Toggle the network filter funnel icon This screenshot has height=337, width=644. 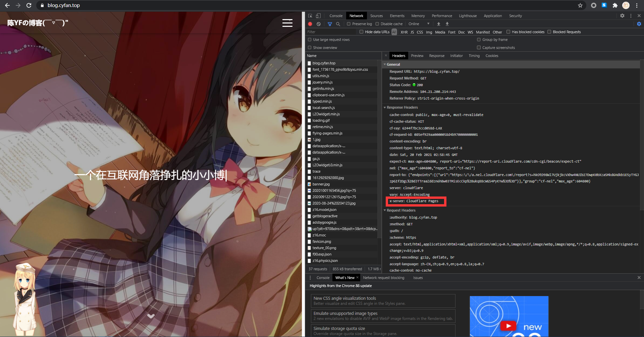pyautogui.click(x=330, y=24)
